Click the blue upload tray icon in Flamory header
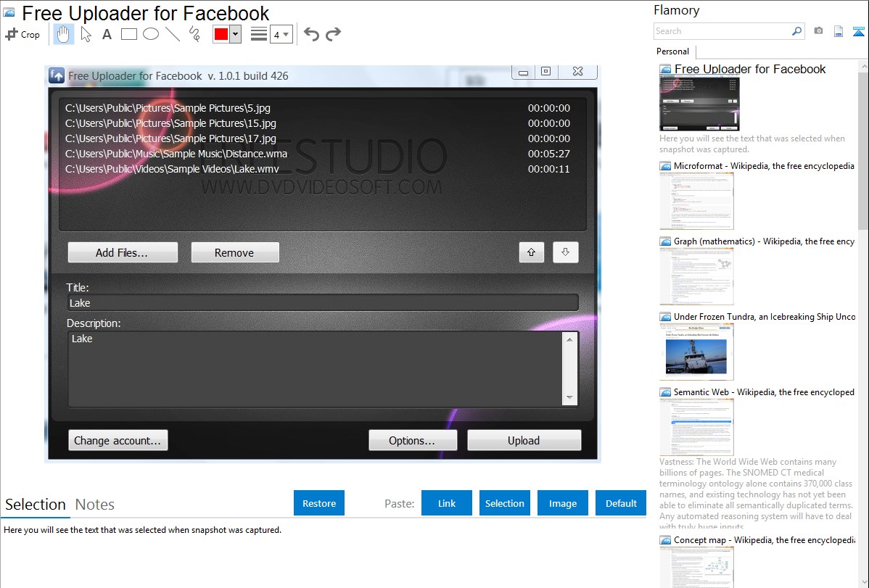 pos(858,32)
